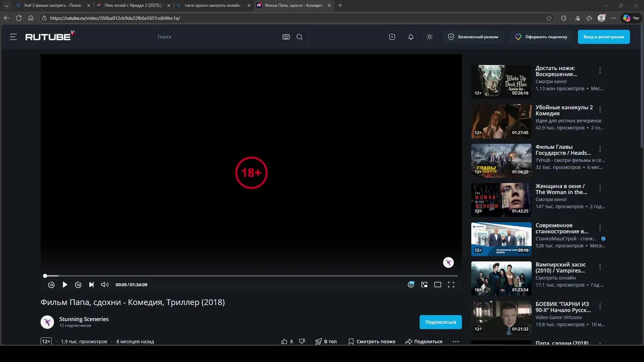Click the video progress bar
Image resolution: width=644 pixels, height=362 pixels.
(x=251, y=276)
